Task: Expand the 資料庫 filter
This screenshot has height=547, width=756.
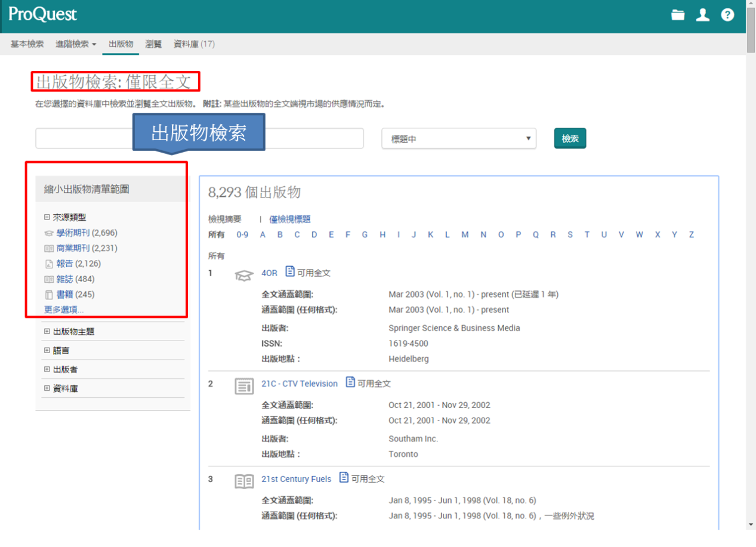Action: pos(47,388)
